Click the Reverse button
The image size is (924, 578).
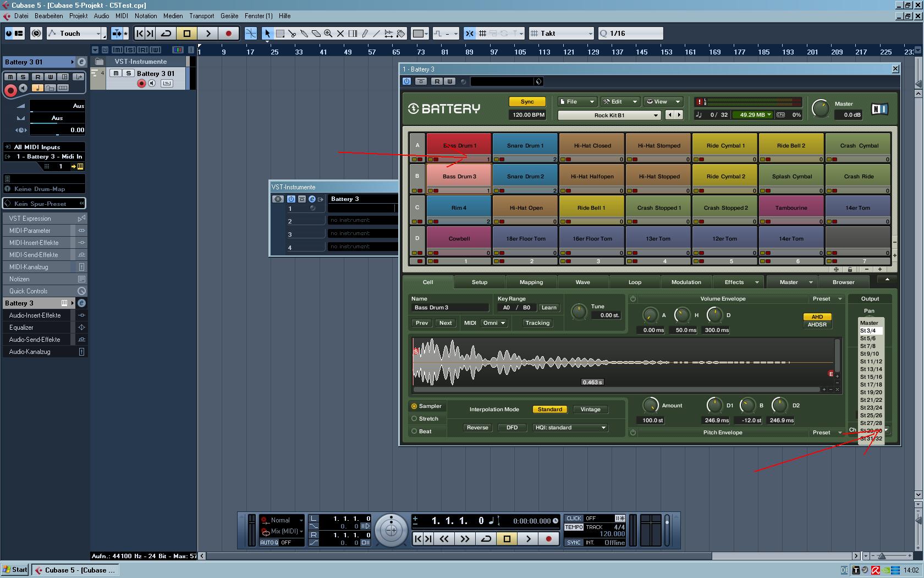coord(477,428)
